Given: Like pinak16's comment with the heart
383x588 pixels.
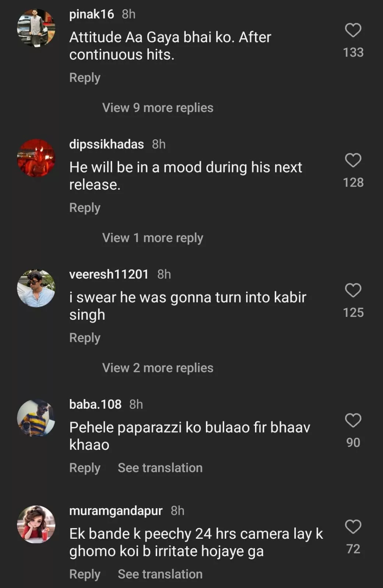Looking at the screenshot, I should [353, 30].
